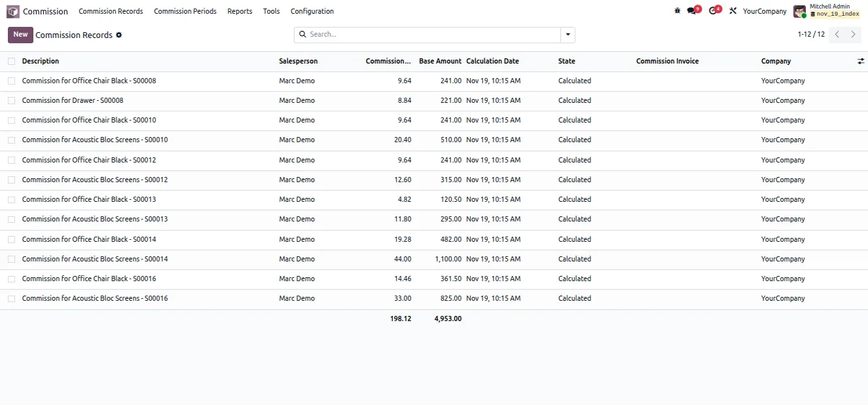Screen dimensions: 868x405
Task: Open Configuration menu
Action: 312,11
